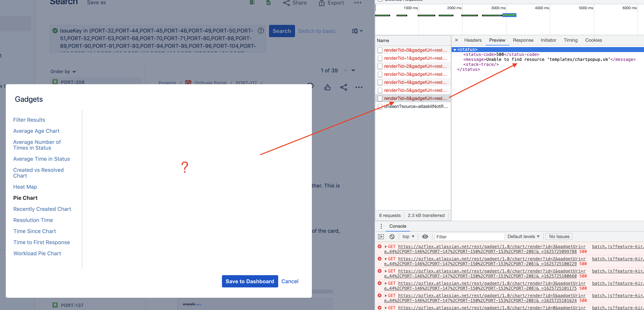Cancel the Gadgets dialog
This screenshot has height=310, width=644.
coord(290,281)
